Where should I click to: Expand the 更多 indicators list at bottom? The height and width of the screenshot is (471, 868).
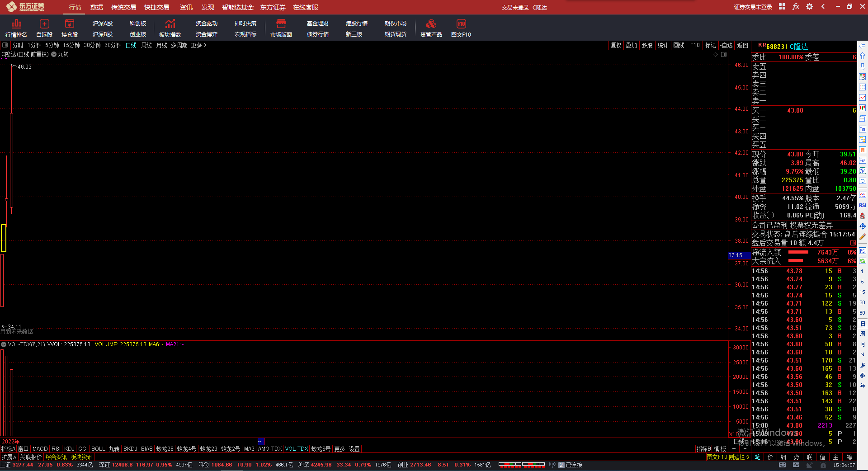[340, 449]
